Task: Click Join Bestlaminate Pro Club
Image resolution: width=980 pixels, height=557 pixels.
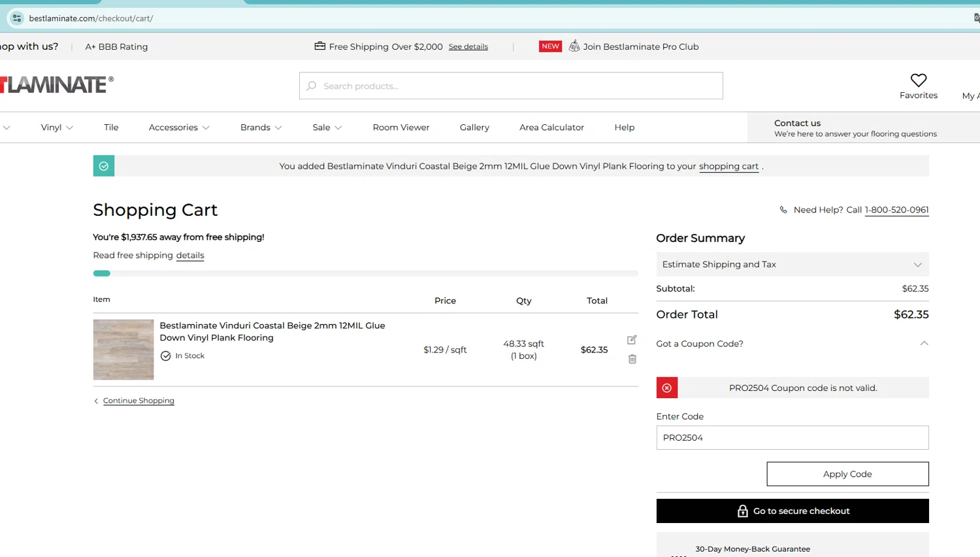Action: 641,46
